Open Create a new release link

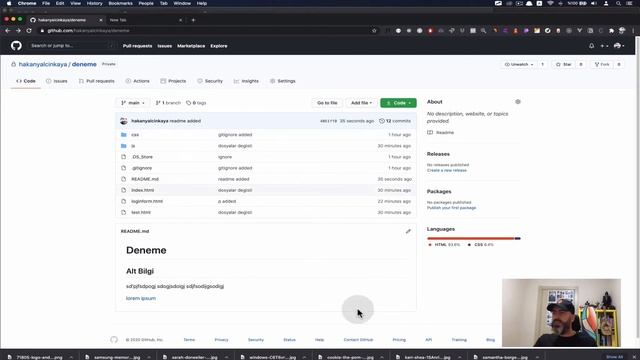point(447,170)
